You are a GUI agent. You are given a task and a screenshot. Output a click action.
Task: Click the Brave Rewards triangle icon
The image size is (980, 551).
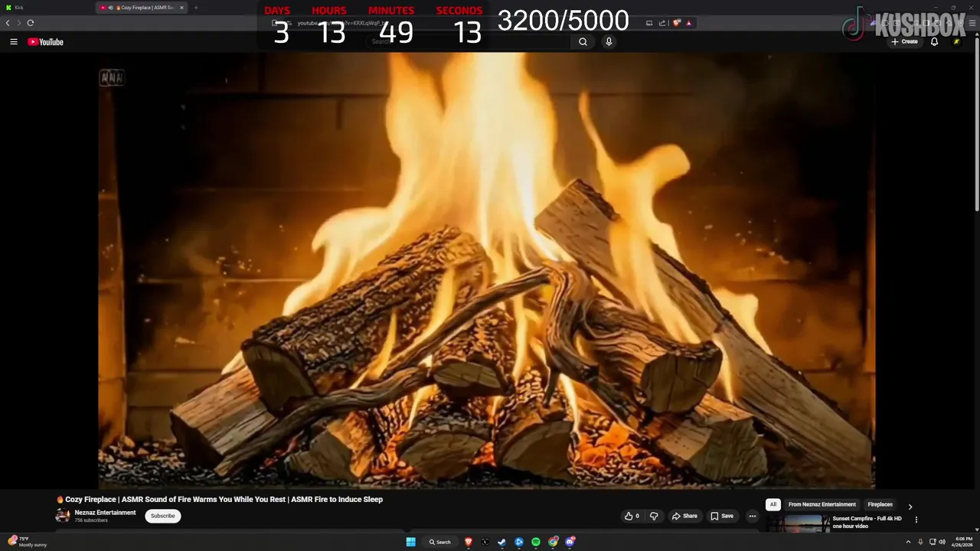pos(688,23)
